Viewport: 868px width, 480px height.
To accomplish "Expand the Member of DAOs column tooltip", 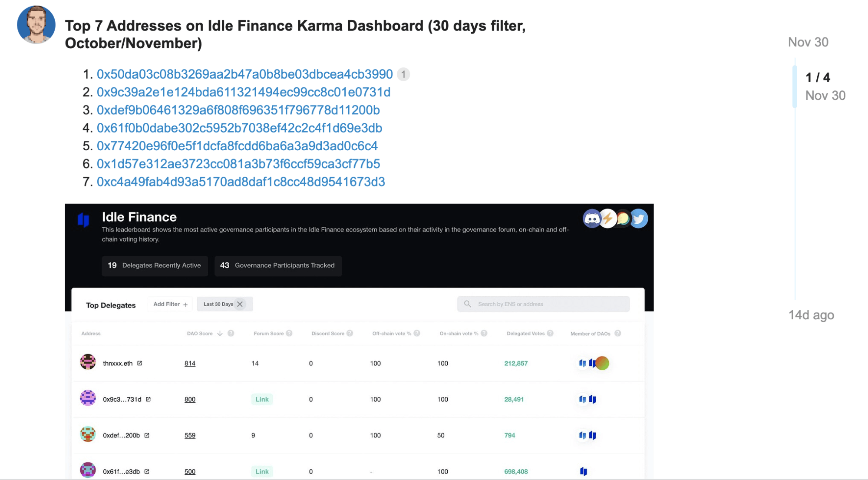I will (x=619, y=333).
